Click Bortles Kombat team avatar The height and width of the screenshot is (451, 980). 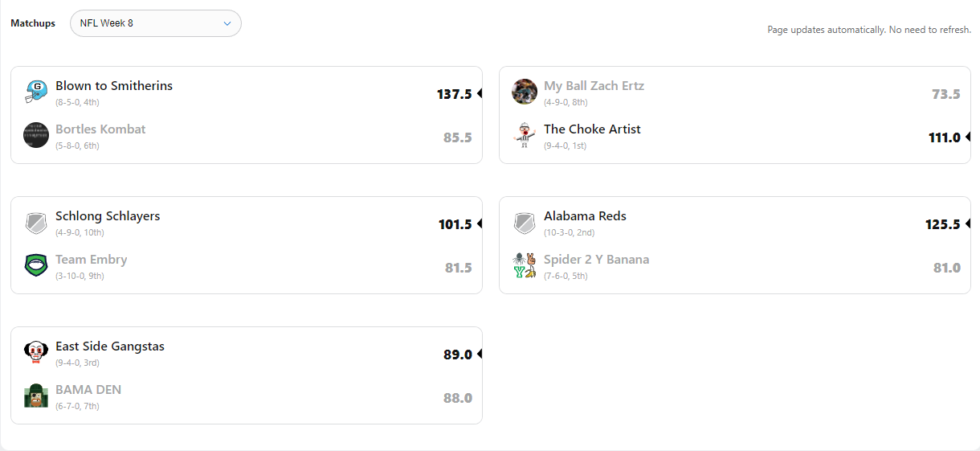click(x=36, y=135)
